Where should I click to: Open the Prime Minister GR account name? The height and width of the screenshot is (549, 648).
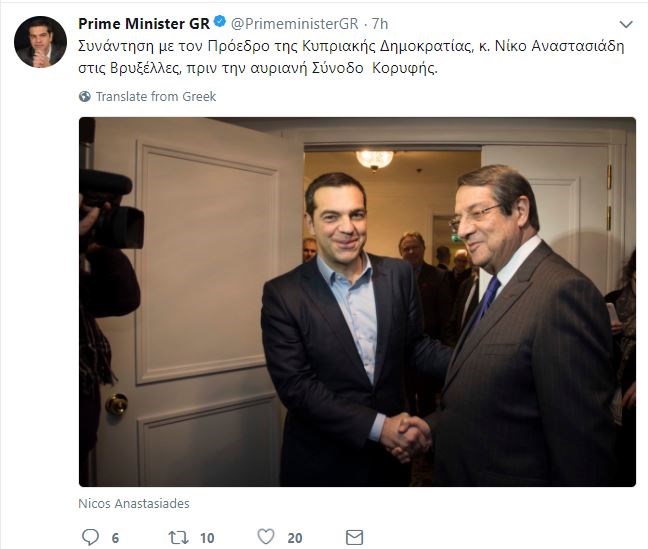143,24
